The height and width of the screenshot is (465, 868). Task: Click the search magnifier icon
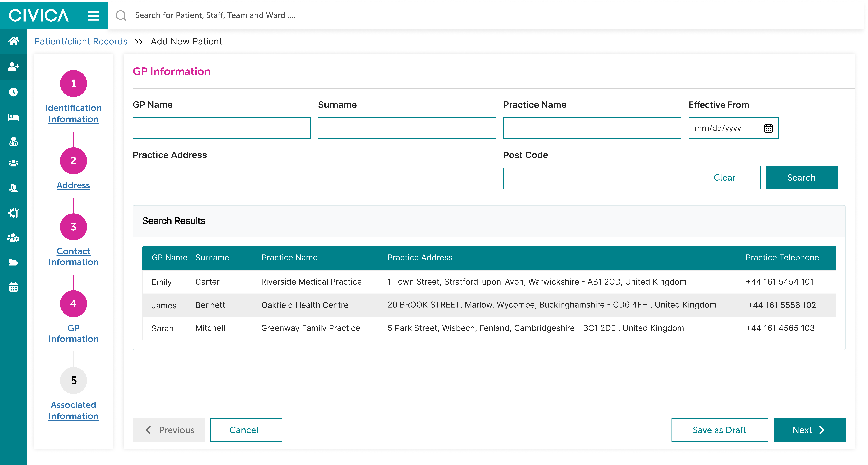[121, 15]
